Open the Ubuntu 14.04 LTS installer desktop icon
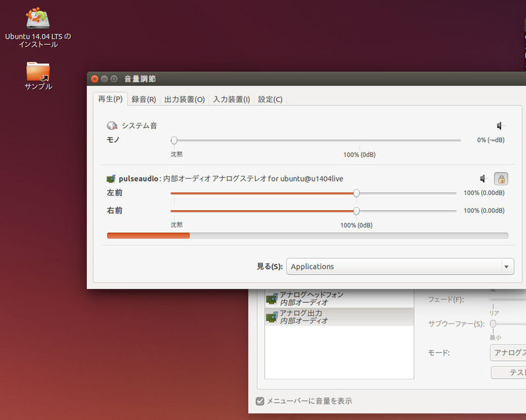This screenshot has height=420, width=526. [37, 18]
